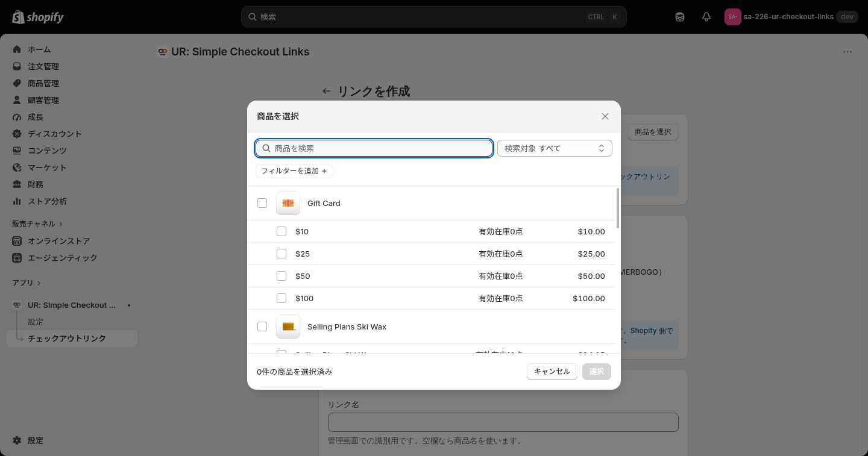868x456 pixels.
Task: Open the 検索対象 すべて dropdown
Action: [555, 148]
